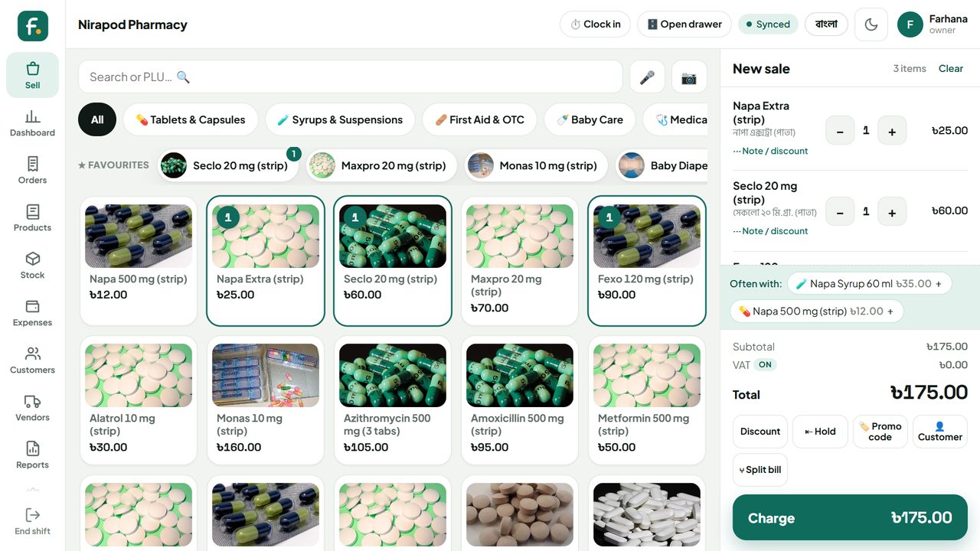Add Maxpro 20 mg favourite chip

pos(381,165)
